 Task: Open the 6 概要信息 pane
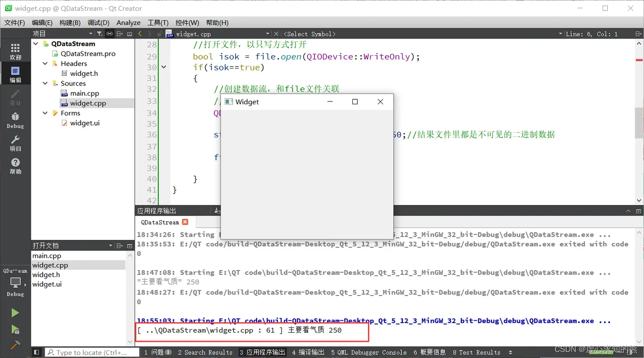[430, 352]
